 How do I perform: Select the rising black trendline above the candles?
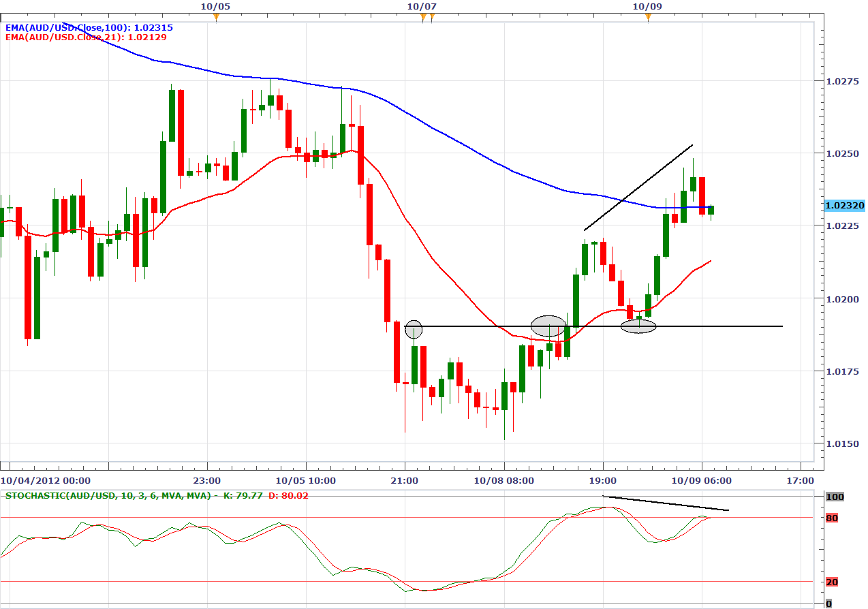(638, 187)
